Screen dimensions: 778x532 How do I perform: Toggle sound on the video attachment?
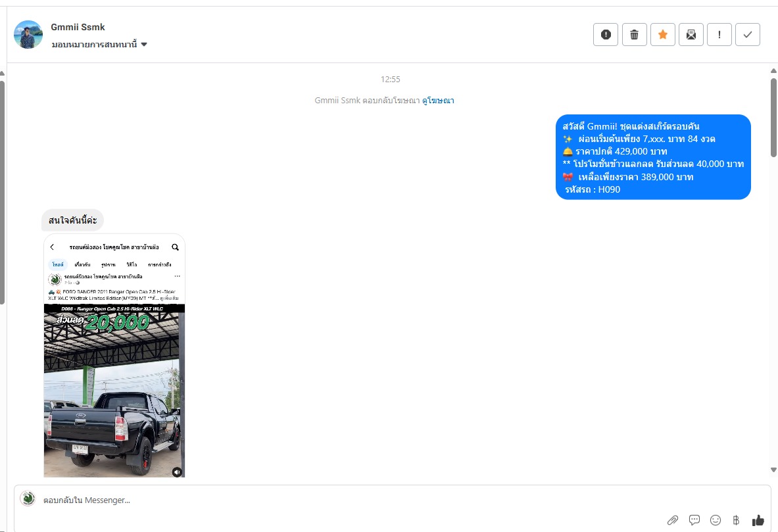[x=177, y=472]
